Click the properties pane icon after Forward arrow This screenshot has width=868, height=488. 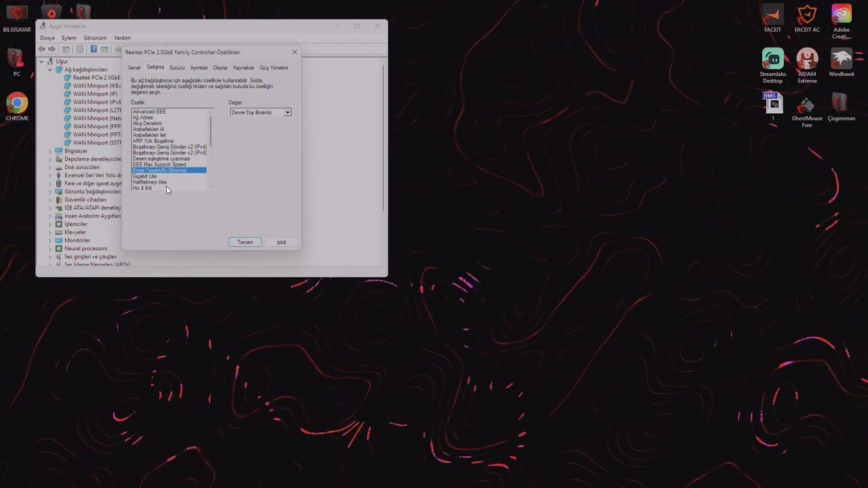click(66, 49)
